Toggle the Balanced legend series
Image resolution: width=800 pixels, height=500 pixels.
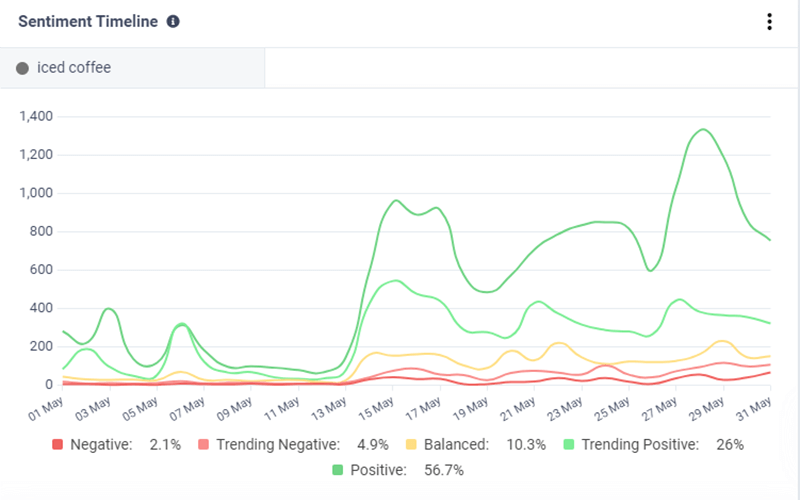[x=458, y=444]
